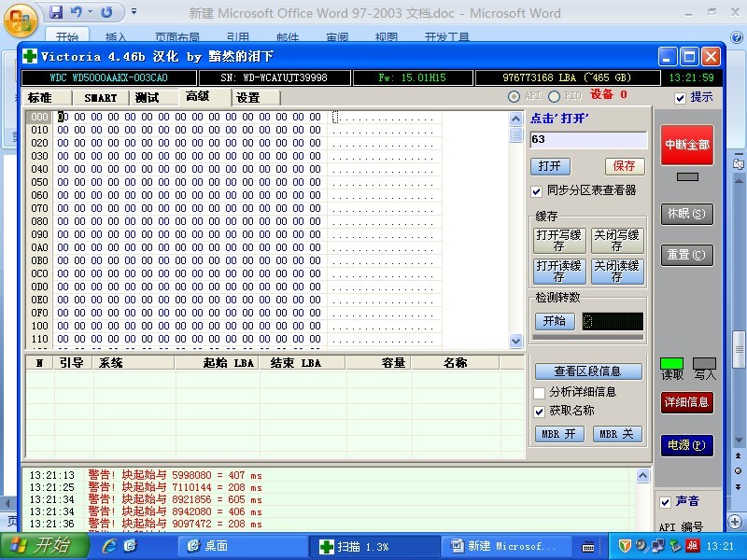The width and height of the screenshot is (747, 560).
Task: Click hex row offset 000
Action: (39, 118)
